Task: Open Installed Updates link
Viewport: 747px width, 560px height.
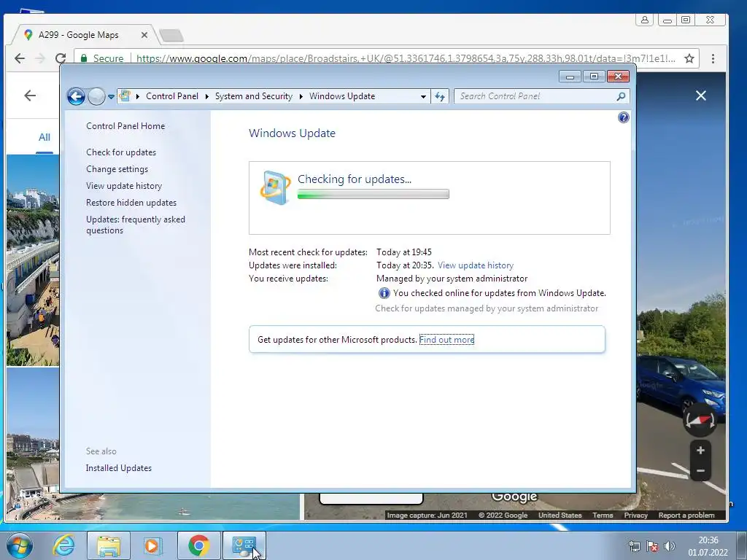Action: coord(119,468)
